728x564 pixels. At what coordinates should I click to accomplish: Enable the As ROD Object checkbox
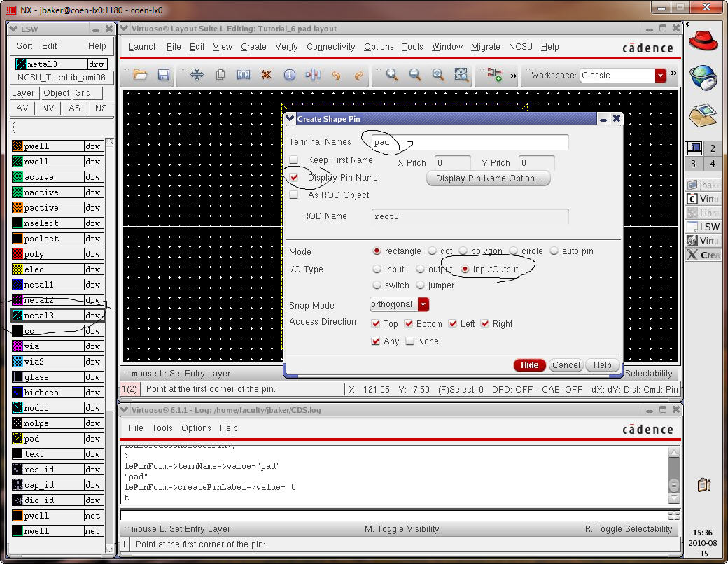[x=293, y=195]
